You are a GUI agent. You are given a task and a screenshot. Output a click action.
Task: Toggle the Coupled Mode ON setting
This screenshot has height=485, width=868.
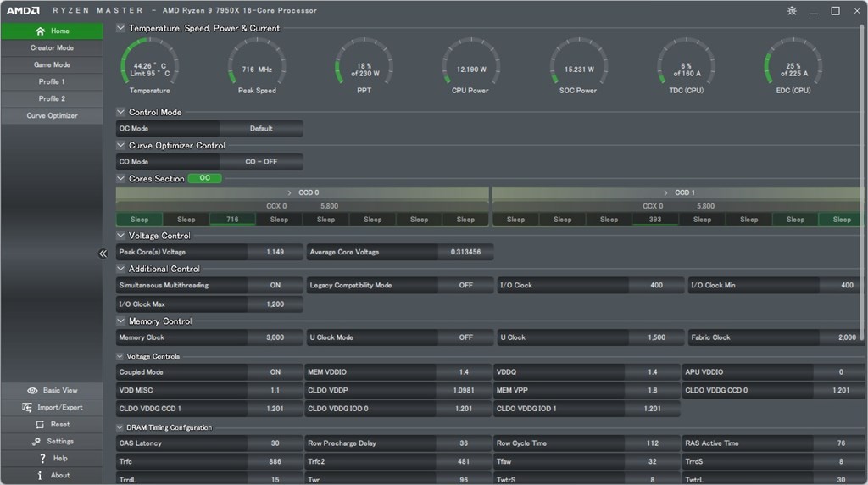click(x=275, y=372)
